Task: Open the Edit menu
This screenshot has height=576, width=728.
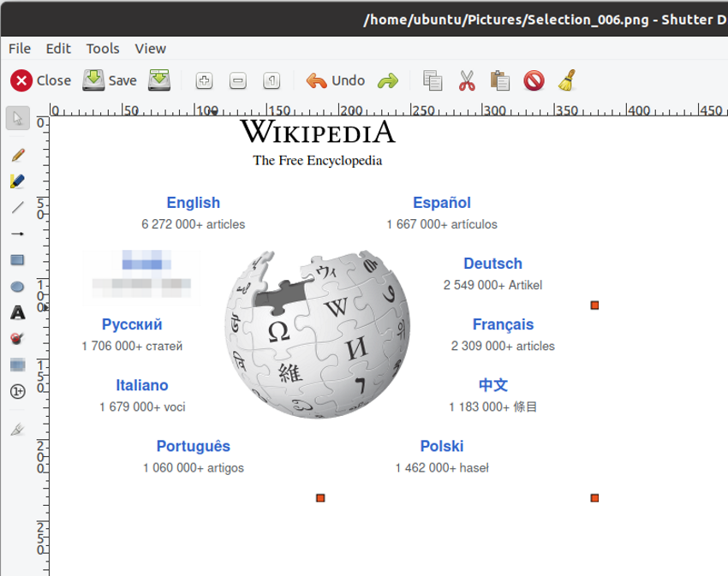Action: 58,49
